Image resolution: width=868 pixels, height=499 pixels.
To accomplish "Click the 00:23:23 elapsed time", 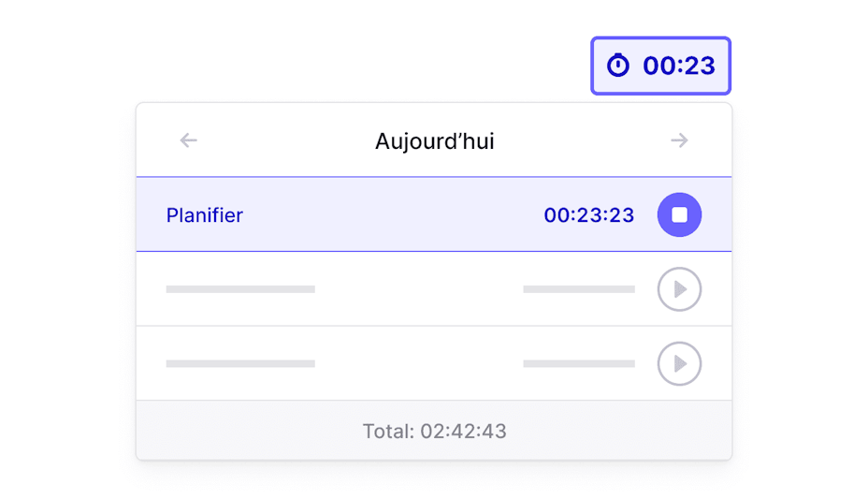I will tap(589, 215).
